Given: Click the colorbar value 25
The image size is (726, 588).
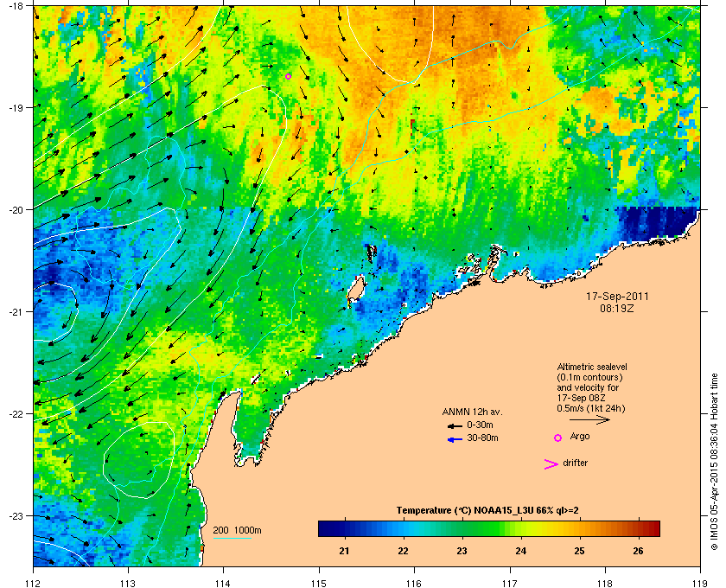Looking at the screenshot, I should pos(579,551).
